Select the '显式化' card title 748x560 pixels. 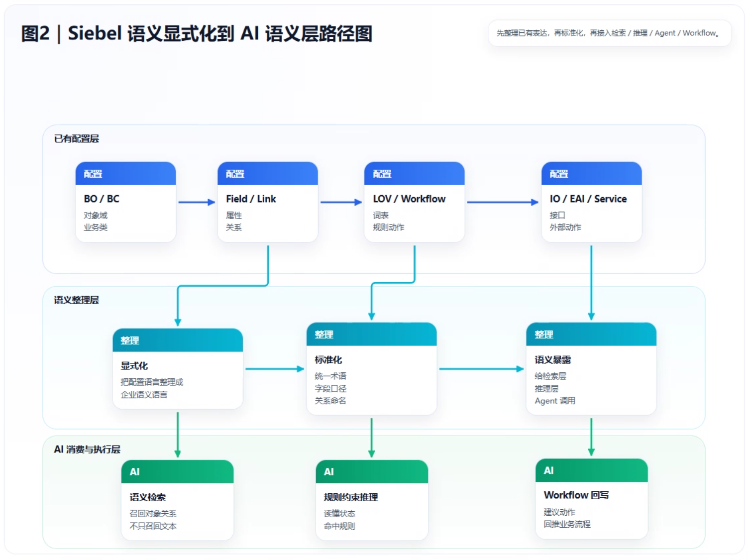tap(134, 365)
